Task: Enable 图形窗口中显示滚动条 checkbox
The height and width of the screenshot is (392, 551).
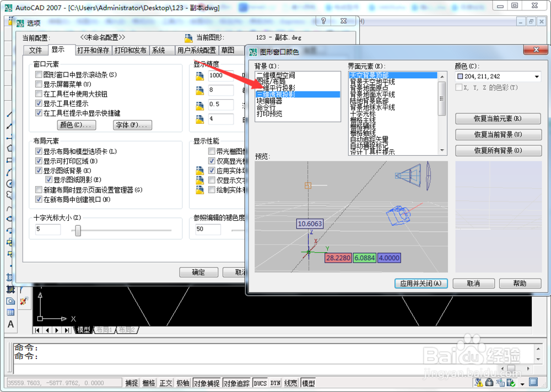Action: [x=39, y=75]
